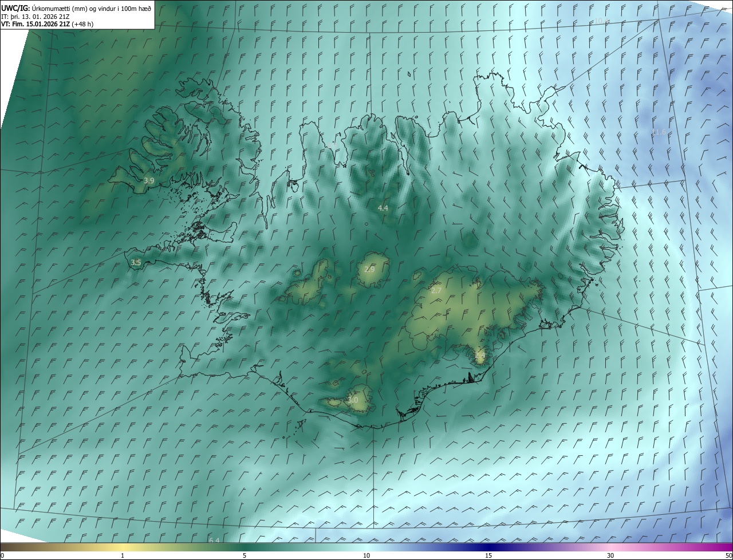
Task: Click the '30' tick on the color scale
Action: [x=610, y=555]
